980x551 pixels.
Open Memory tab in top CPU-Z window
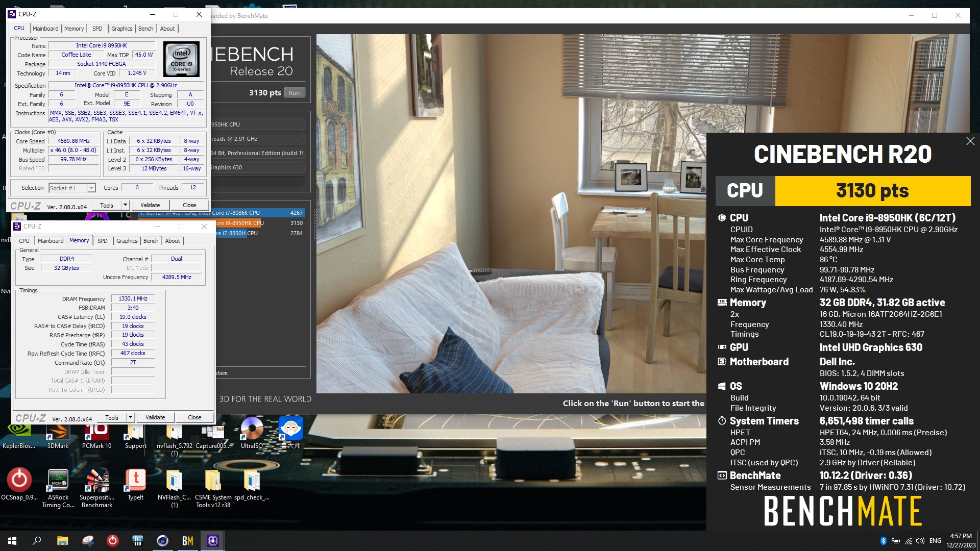pos(74,29)
